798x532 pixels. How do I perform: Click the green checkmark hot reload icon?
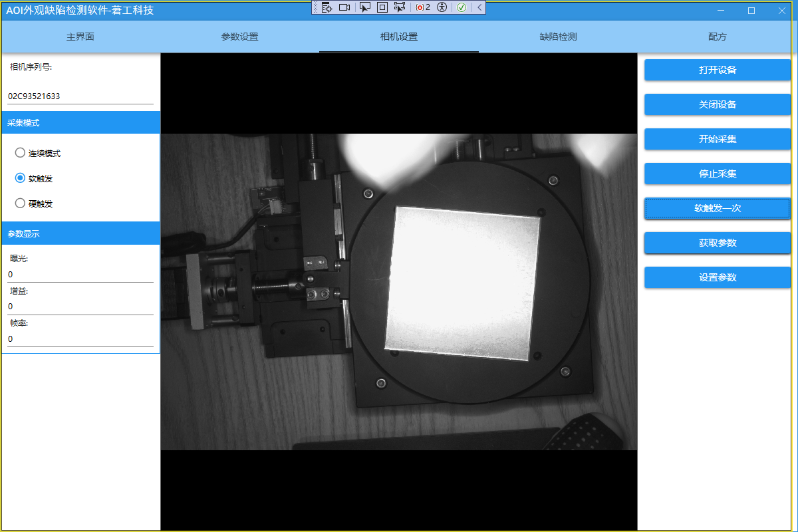coord(462,7)
